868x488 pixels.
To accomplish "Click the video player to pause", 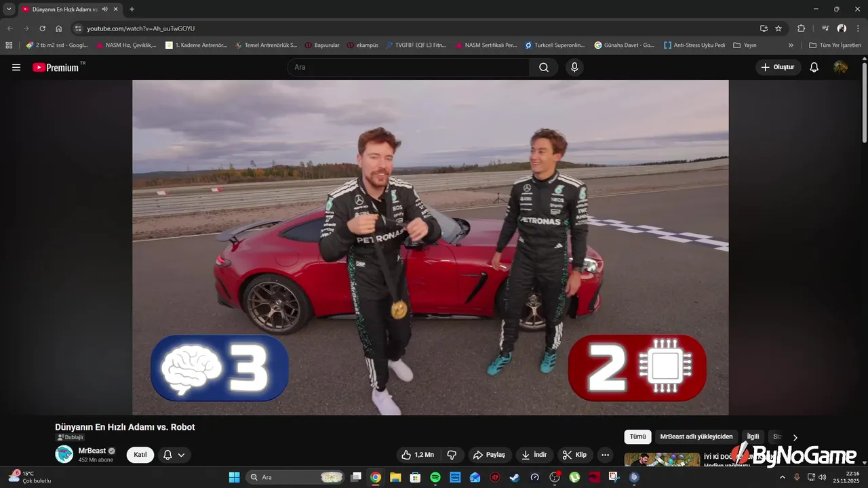I will (430, 247).
